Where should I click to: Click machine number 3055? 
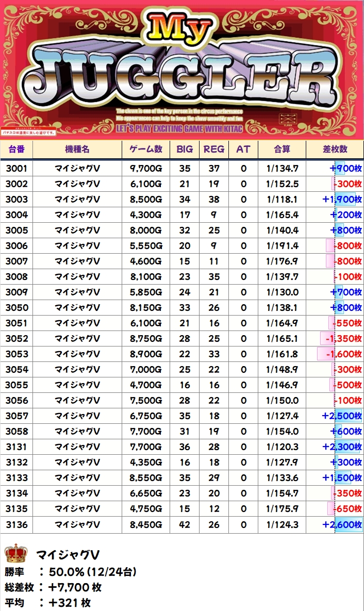[x=16, y=385]
